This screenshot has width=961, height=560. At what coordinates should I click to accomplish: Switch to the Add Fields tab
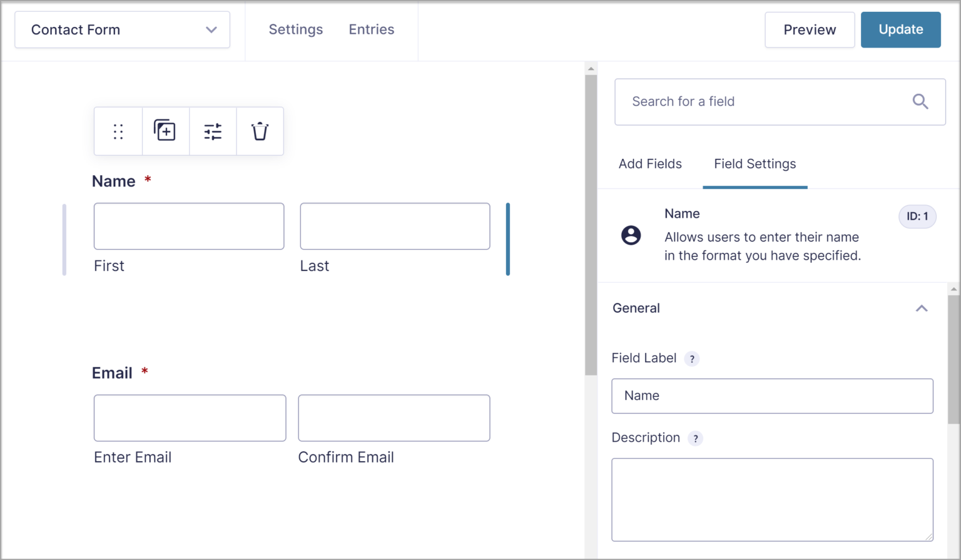tap(649, 164)
